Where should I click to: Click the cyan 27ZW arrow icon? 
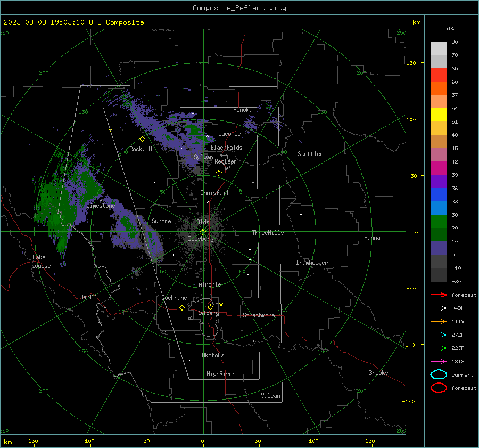[439, 335]
